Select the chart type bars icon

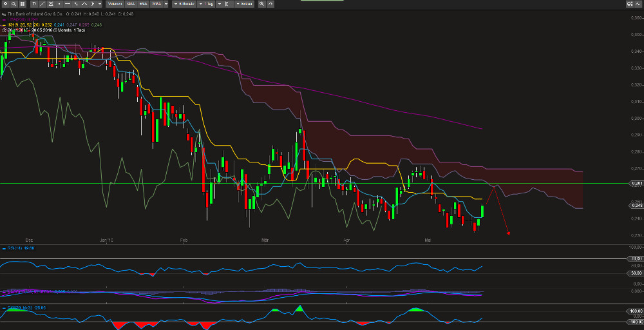click(22, 4)
